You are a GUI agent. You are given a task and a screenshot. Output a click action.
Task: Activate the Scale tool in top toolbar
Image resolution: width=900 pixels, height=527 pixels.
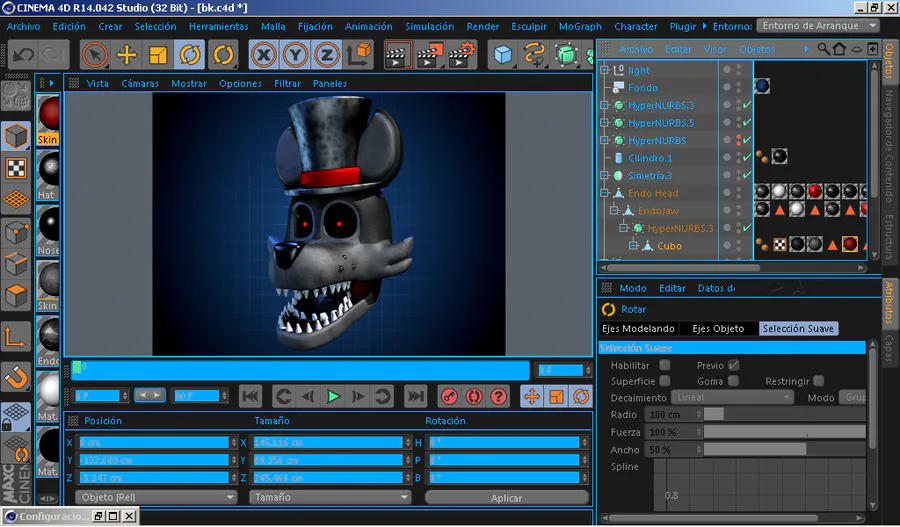coord(158,55)
